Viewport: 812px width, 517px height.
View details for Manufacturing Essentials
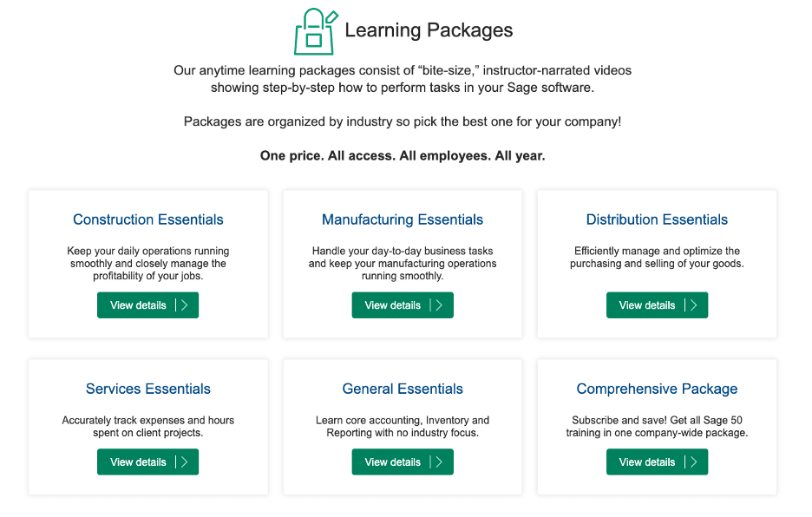point(403,305)
